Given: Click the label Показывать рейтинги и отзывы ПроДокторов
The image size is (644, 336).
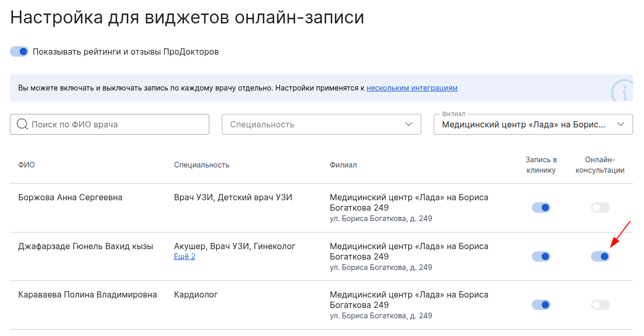Looking at the screenshot, I should [x=126, y=52].
